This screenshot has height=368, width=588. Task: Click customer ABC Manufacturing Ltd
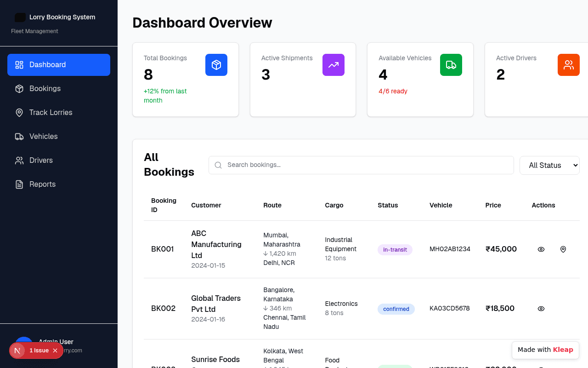pyautogui.click(x=216, y=244)
